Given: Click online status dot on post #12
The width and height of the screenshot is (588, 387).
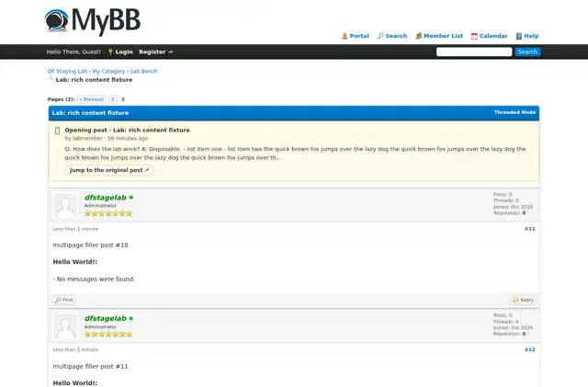Looking at the screenshot, I should (130, 318).
